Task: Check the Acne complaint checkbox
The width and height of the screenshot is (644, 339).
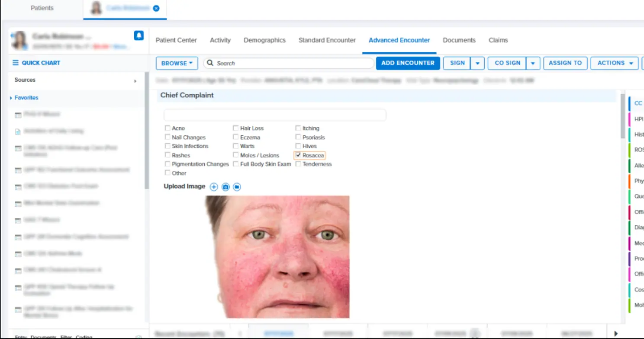Action: click(167, 128)
